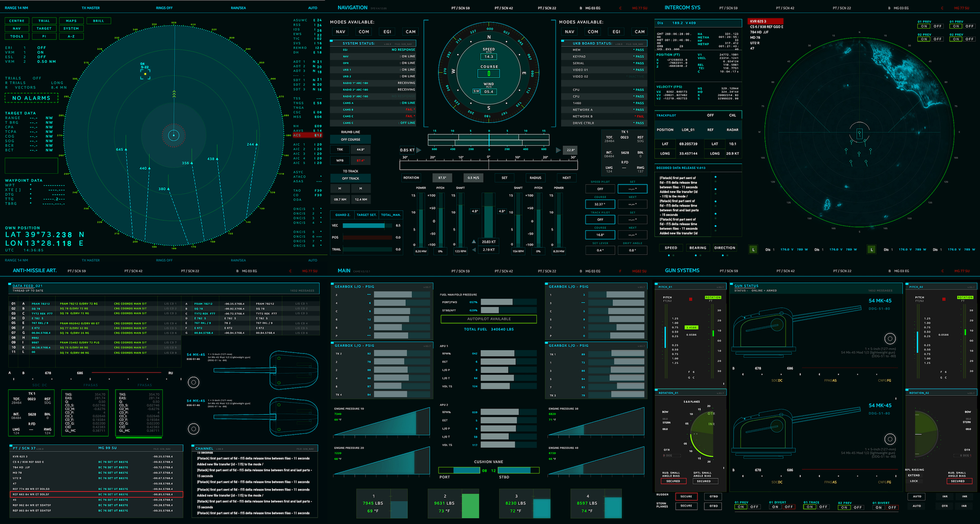Adjust the VEC bar slider
This screenshot has height=524, width=980.
point(367,226)
